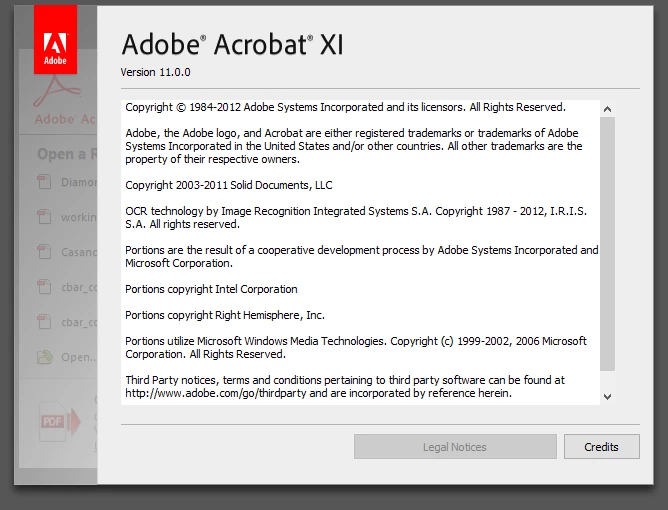
Task: Select the PDF file icon beside Casand
Action: pyautogui.click(x=44, y=252)
